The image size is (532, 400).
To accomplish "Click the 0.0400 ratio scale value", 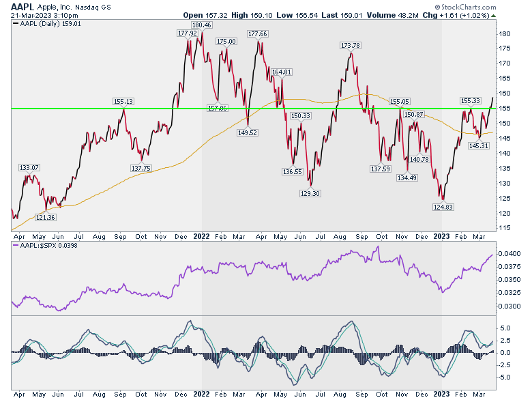I will (509, 254).
